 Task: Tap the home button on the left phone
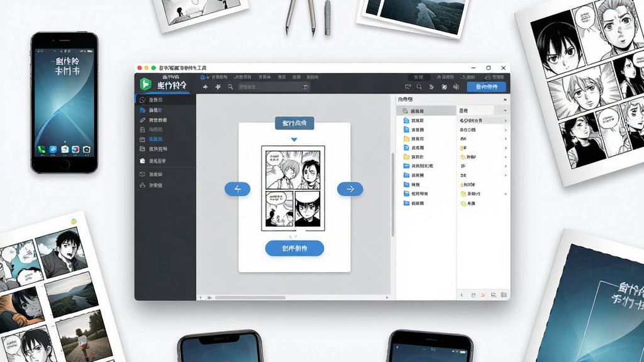pos(65,164)
